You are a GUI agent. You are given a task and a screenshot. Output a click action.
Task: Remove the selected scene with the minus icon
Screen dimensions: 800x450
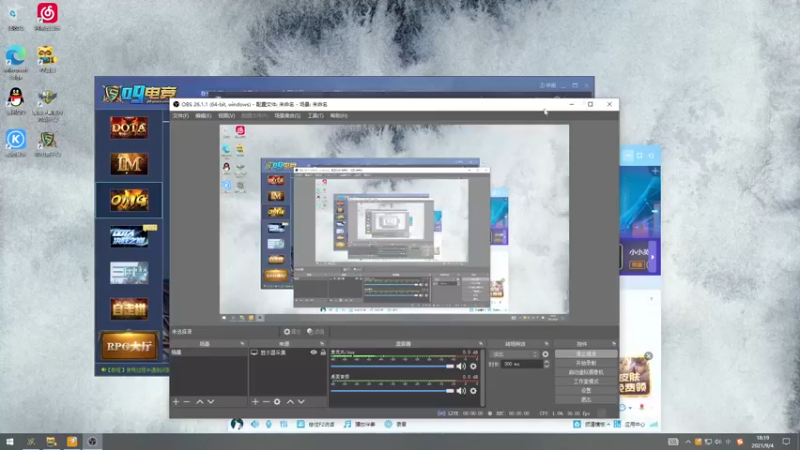187,402
